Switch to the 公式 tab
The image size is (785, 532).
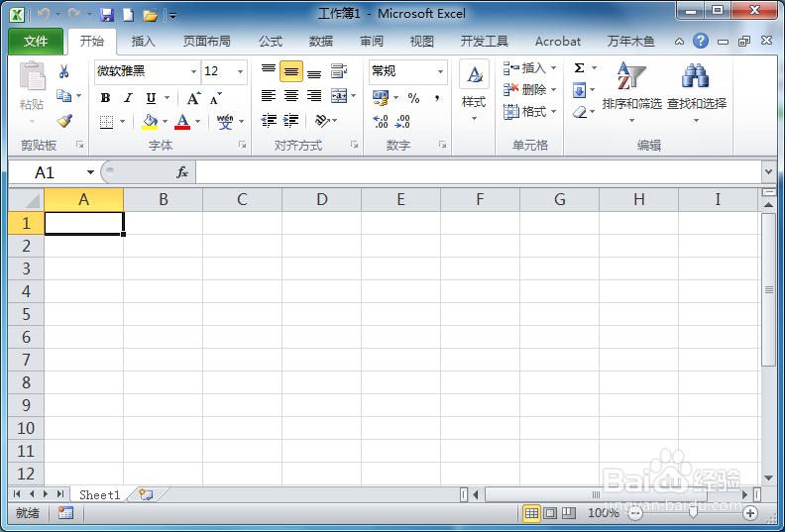[x=271, y=41]
